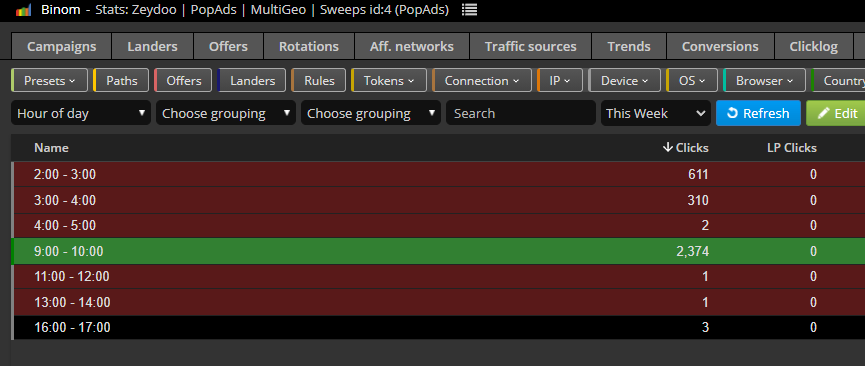Open the Country grouping button
865x366 pixels.
pos(839,81)
